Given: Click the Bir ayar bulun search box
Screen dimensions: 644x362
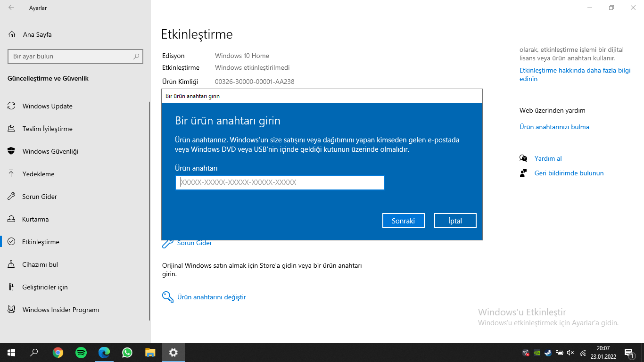Looking at the screenshot, I should tap(75, 56).
